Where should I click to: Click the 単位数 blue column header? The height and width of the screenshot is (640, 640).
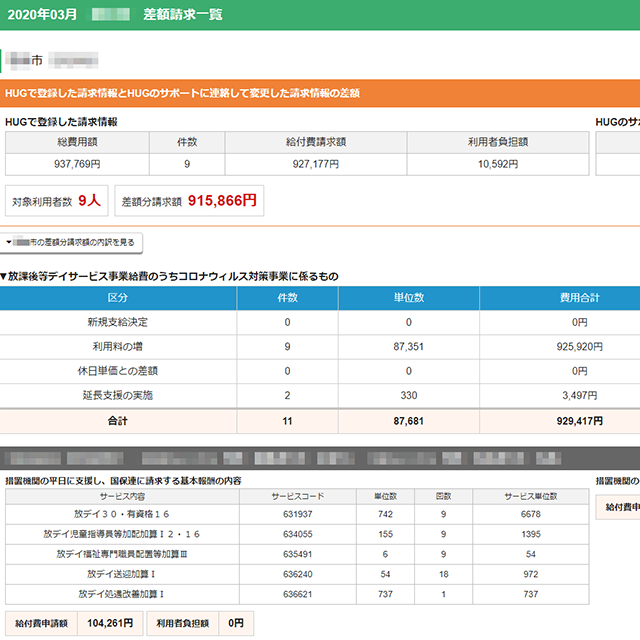click(408, 298)
